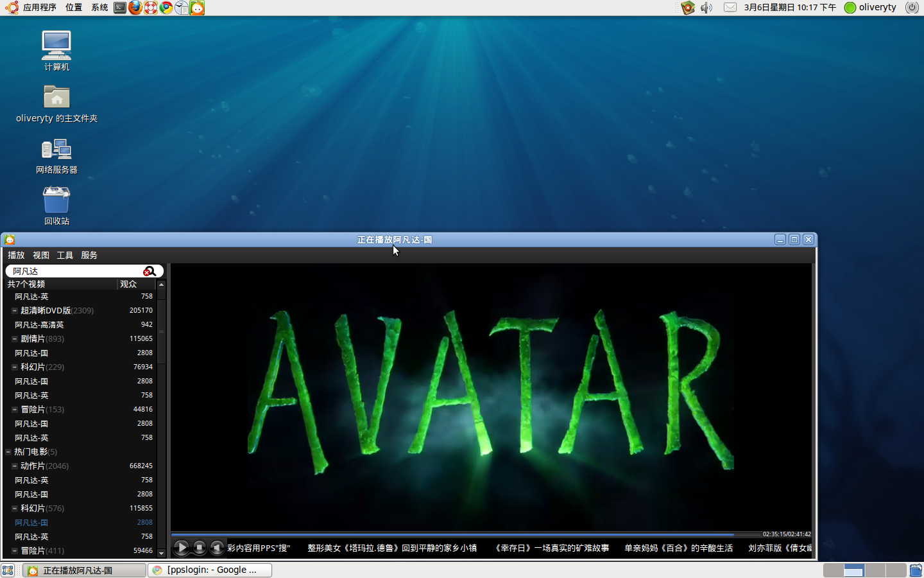Click the show desktop icon in bottom panel

(8, 570)
